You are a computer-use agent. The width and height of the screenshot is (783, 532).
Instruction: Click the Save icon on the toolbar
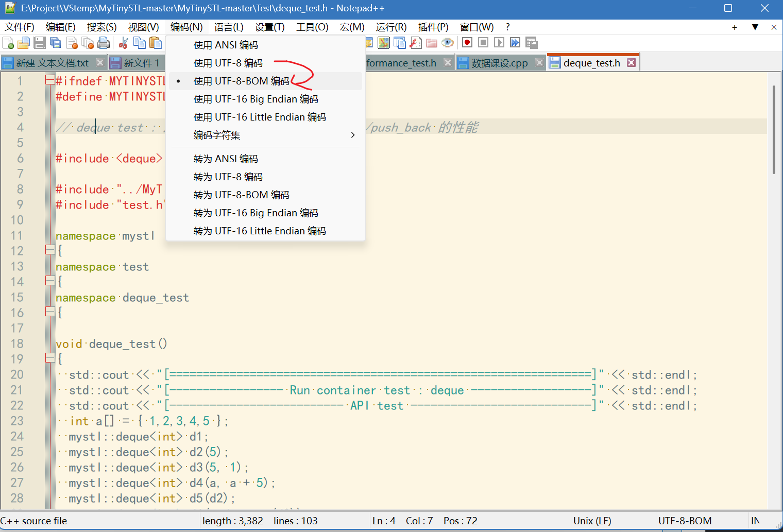pyautogui.click(x=40, y=43)
